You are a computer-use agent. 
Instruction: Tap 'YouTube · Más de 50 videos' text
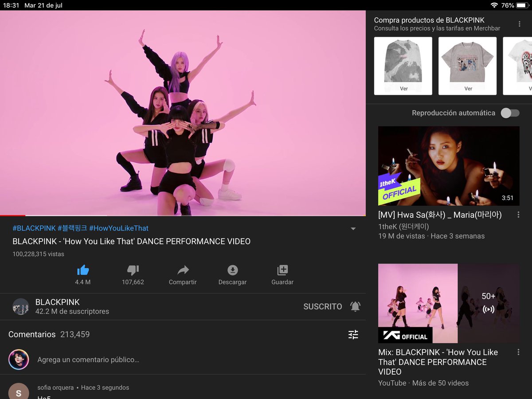coord(423,383)
